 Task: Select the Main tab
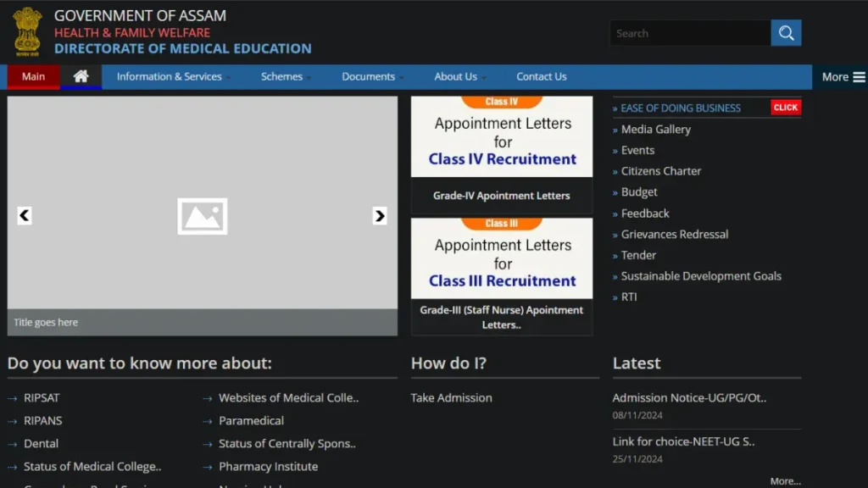pos(33,76)
